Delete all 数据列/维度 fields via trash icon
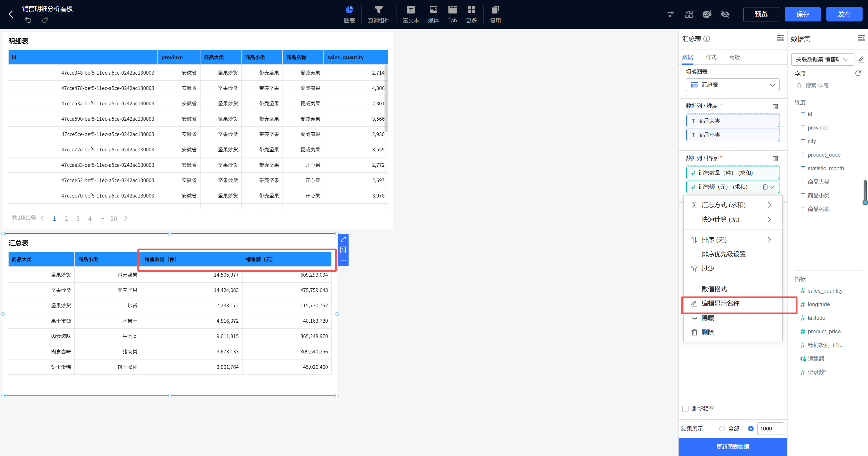Screen dimensions: 868x456 [775, 106]
